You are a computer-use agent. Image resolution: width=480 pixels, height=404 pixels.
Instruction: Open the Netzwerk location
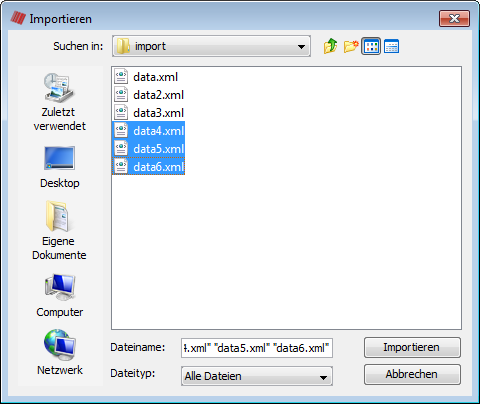click(60, 353)
